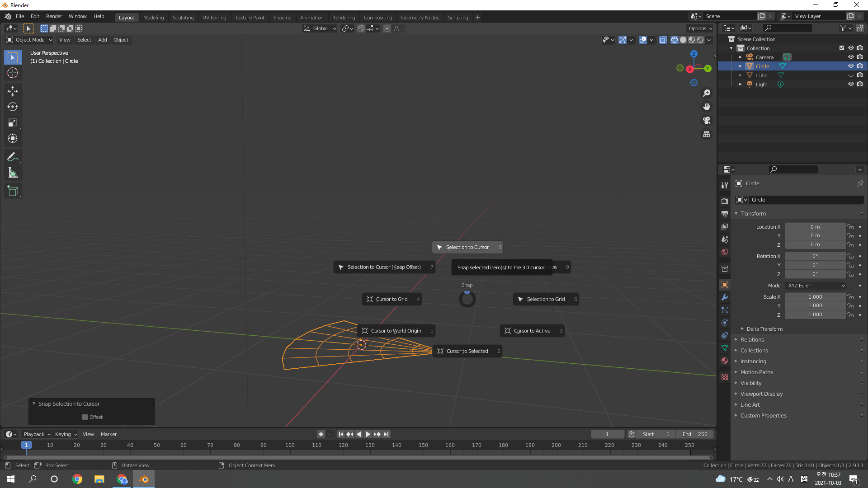Open the Object Mode dropdown
This screenshot has width=868, height=488.
pyautogui.click(x=29, y=40)
